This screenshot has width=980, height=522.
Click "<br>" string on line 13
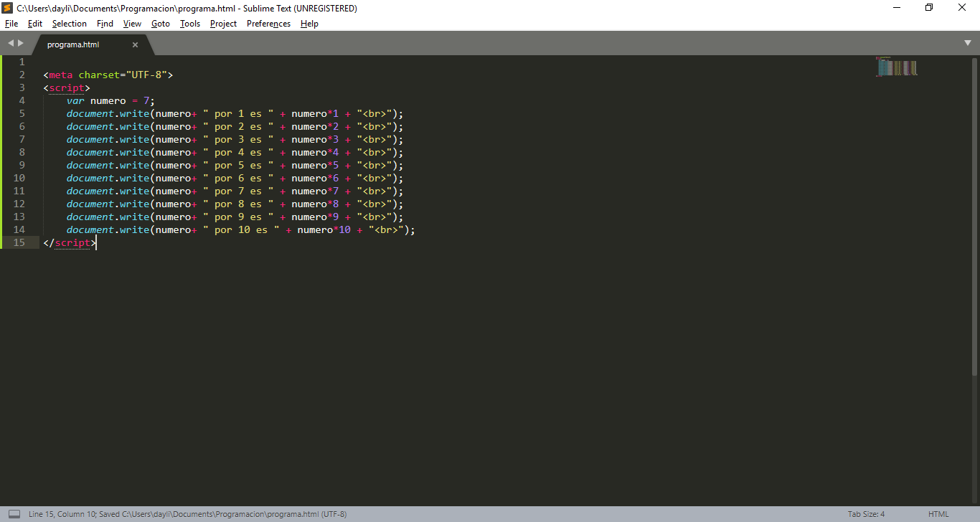click(x=374, y=217)
